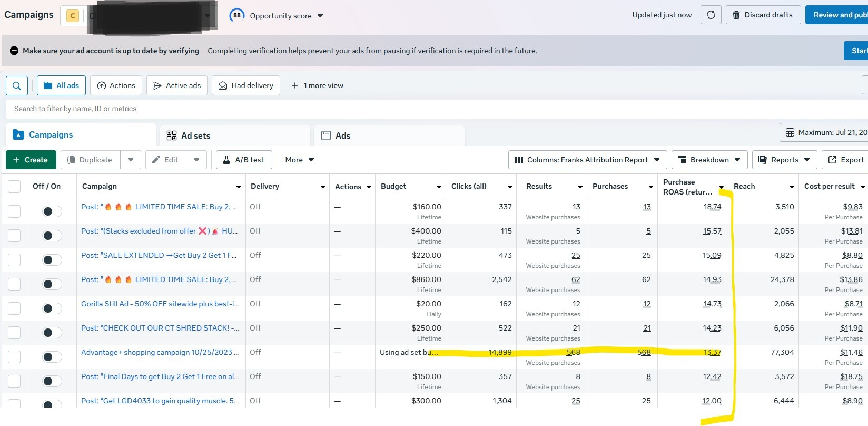The width and height of the screenshot is (868, 426).
Task: Click the Discard drafts button
Action: [x=763, y=15]
